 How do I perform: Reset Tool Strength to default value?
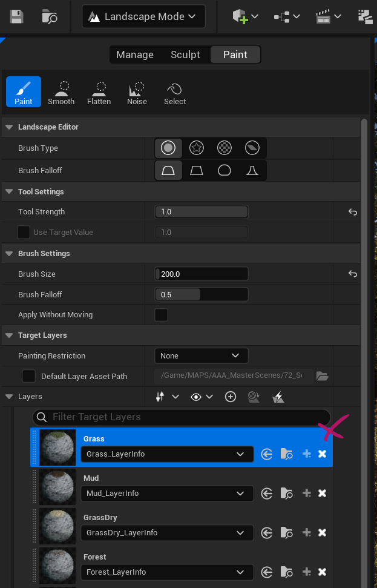[x=352, y=212]
